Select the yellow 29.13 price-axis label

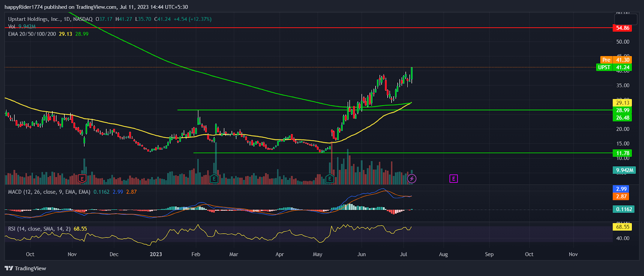click(622, 103)
